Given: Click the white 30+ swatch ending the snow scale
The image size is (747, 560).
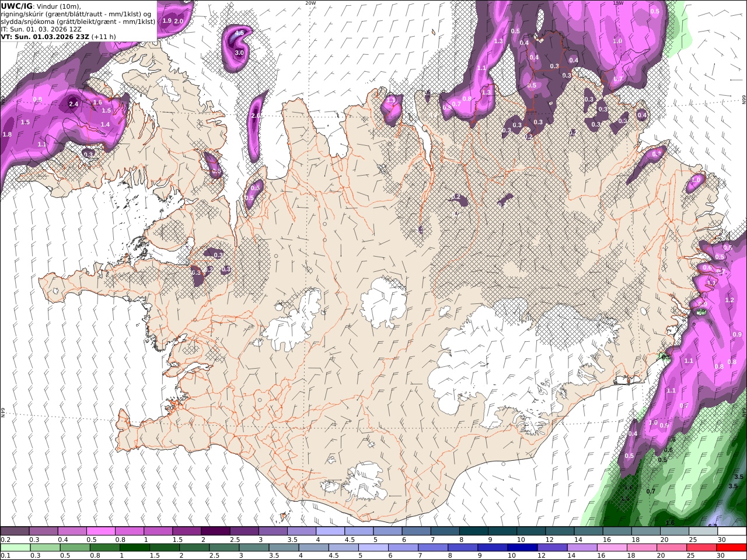Looking at the screenshot, I should 731,531.
